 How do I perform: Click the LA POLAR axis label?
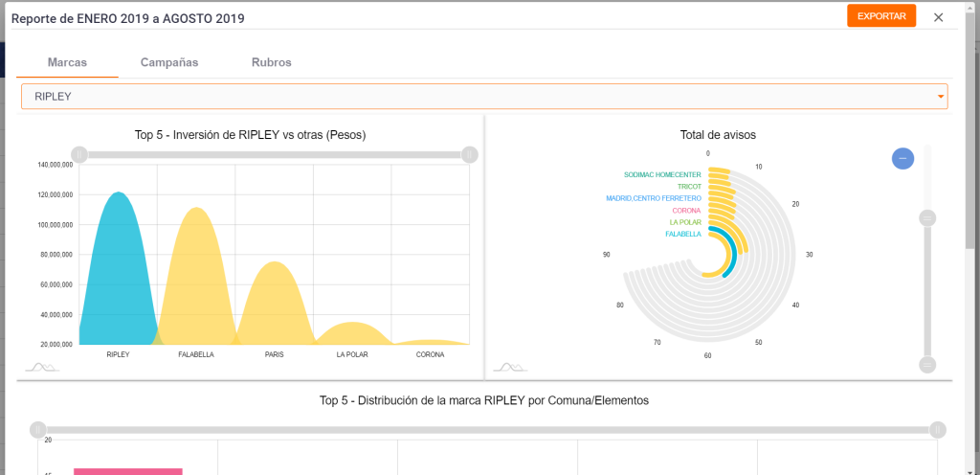pos(352,354)
